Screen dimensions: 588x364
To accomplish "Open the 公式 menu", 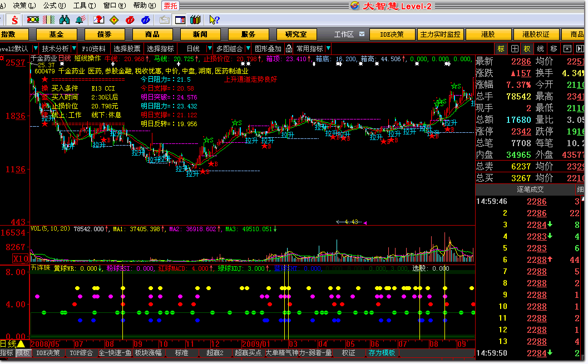I will point(55,6).
